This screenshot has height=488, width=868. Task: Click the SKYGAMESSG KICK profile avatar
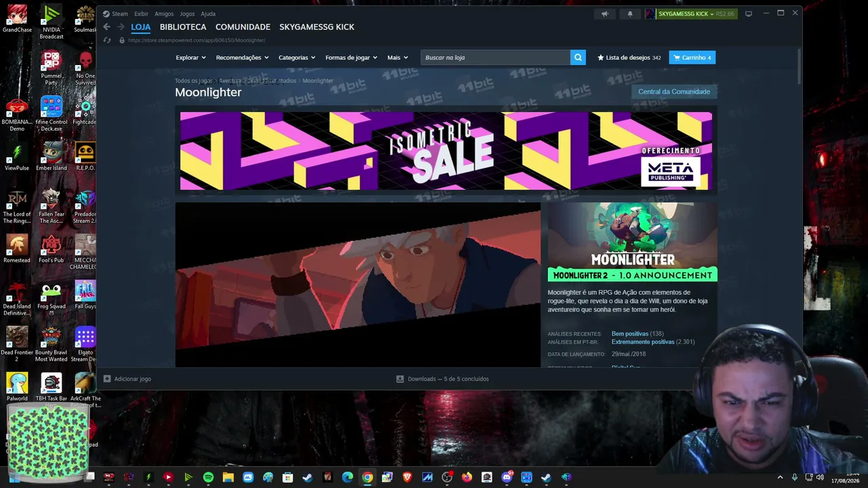(x=650, y=14)
